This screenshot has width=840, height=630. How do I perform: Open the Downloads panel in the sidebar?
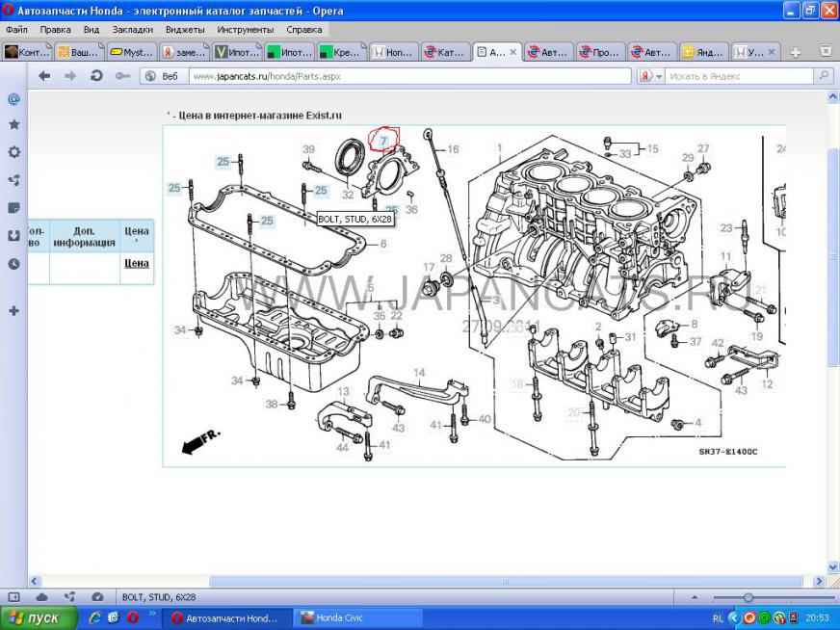(x=13, y=236)
